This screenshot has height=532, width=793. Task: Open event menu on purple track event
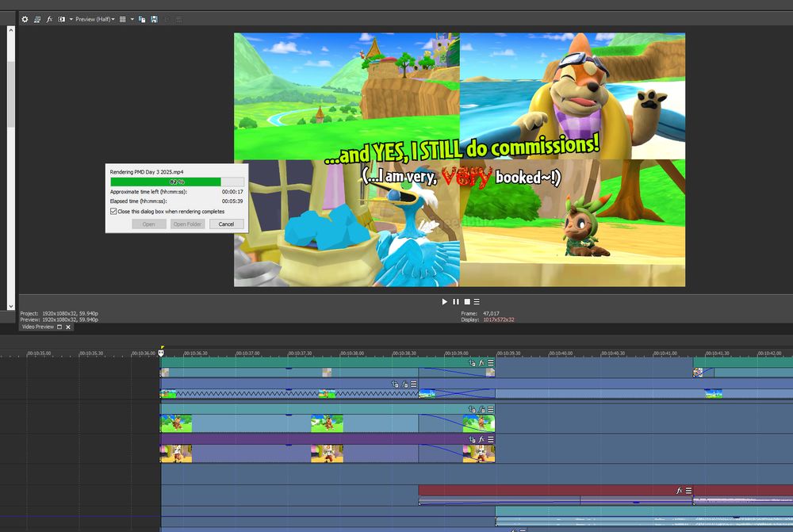pos(491,439)
